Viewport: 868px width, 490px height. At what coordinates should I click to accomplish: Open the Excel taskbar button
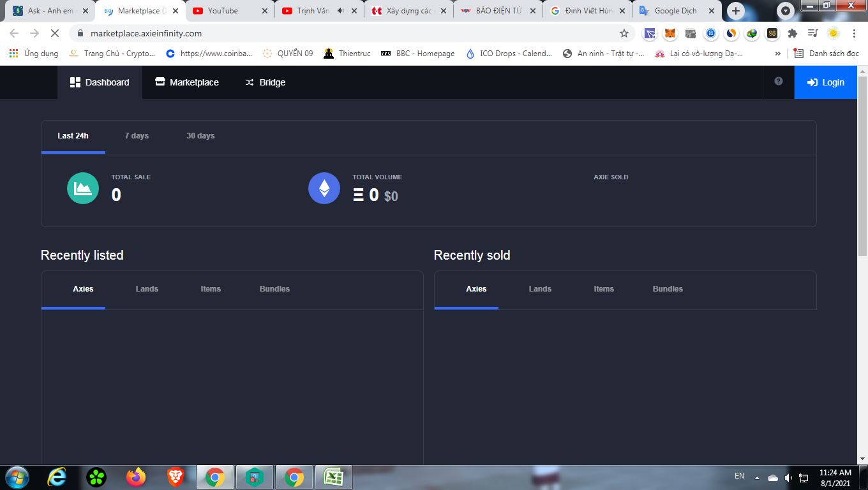tap(333, 477)
